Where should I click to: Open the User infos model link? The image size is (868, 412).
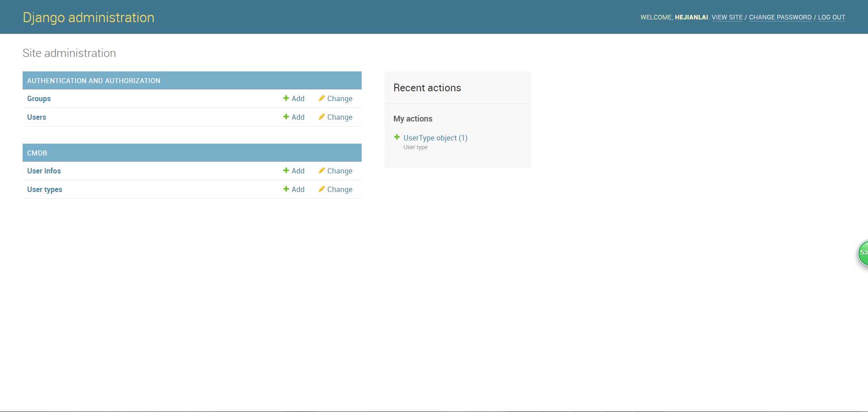click(x=44, y=171)
